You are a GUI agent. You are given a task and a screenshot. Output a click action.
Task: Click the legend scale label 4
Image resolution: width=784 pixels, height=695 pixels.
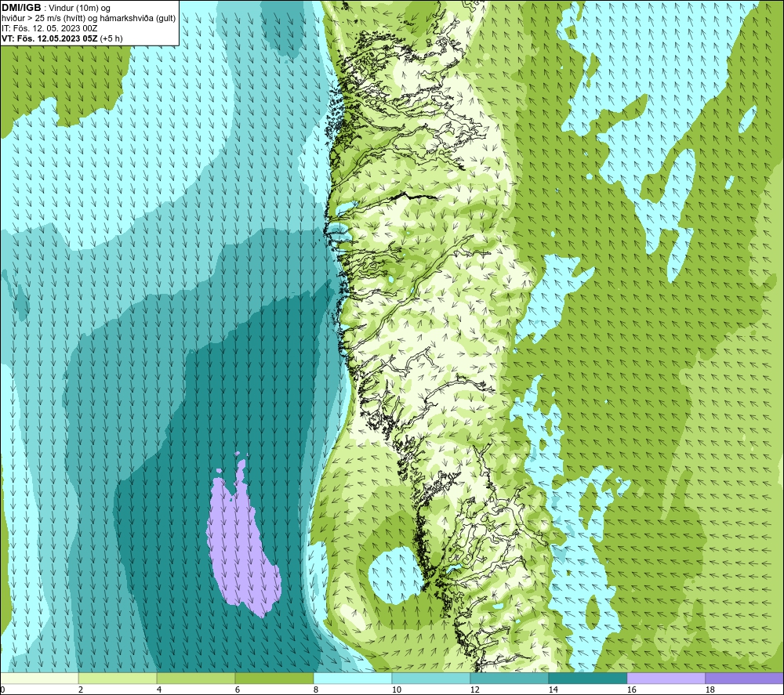click(159, 690)
